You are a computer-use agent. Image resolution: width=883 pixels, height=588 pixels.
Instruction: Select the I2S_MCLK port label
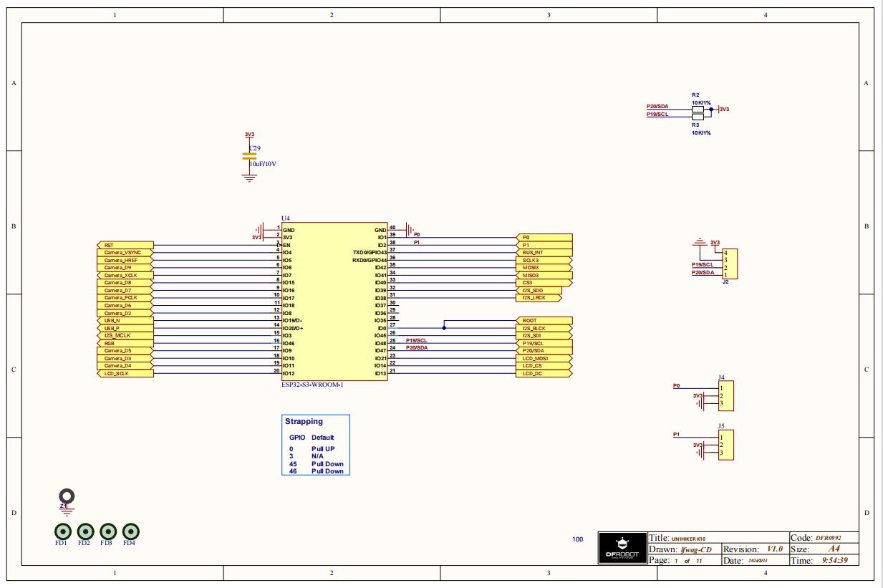[x=125, y=336]
